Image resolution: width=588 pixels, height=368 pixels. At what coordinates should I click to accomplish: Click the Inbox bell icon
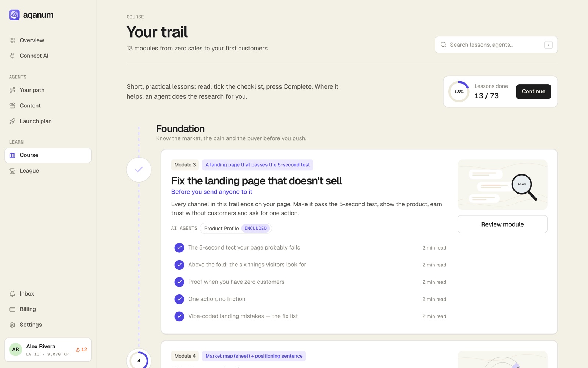(12, 294)
